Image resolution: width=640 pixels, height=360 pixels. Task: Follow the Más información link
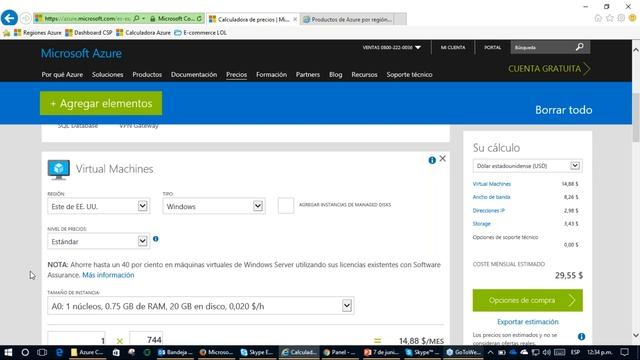108,275
